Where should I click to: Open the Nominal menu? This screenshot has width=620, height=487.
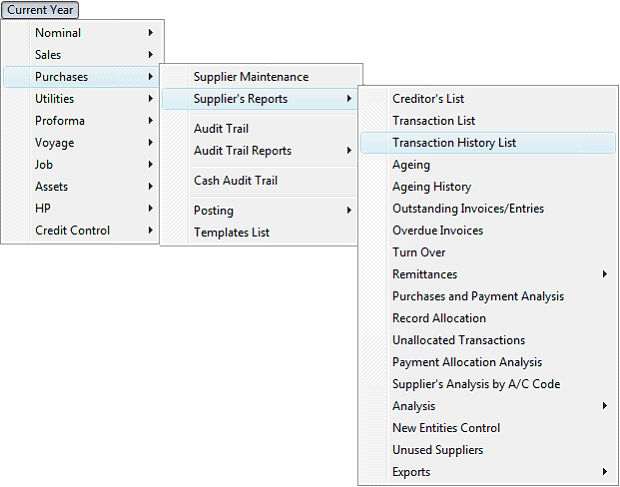81,33
